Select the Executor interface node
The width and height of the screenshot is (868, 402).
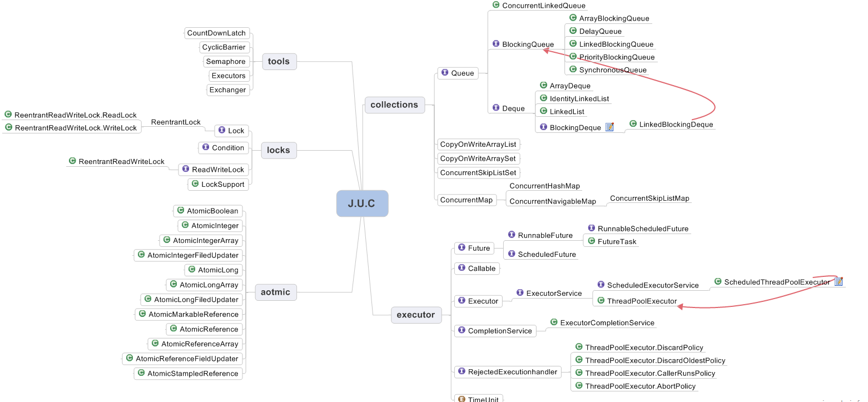click(x=478, y=301)
